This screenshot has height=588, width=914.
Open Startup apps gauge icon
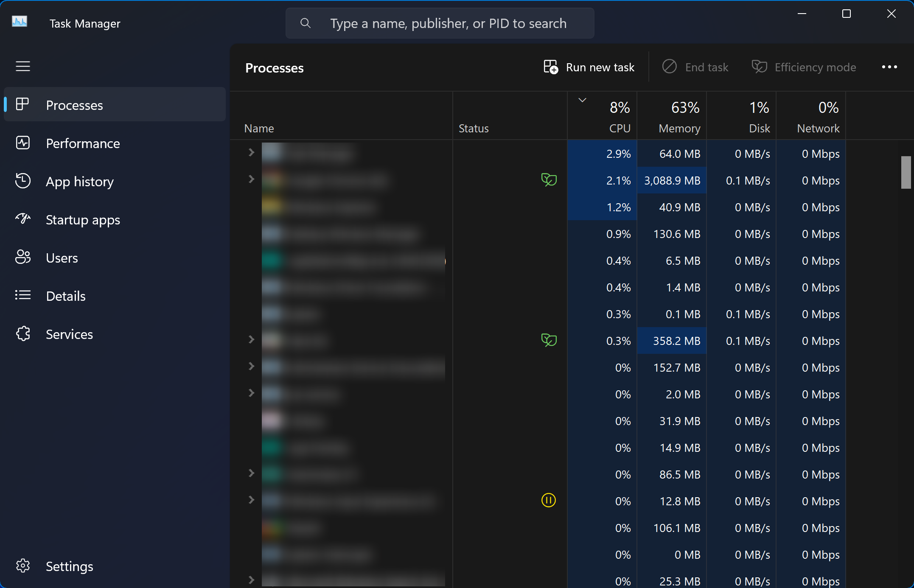click(23, 219)
